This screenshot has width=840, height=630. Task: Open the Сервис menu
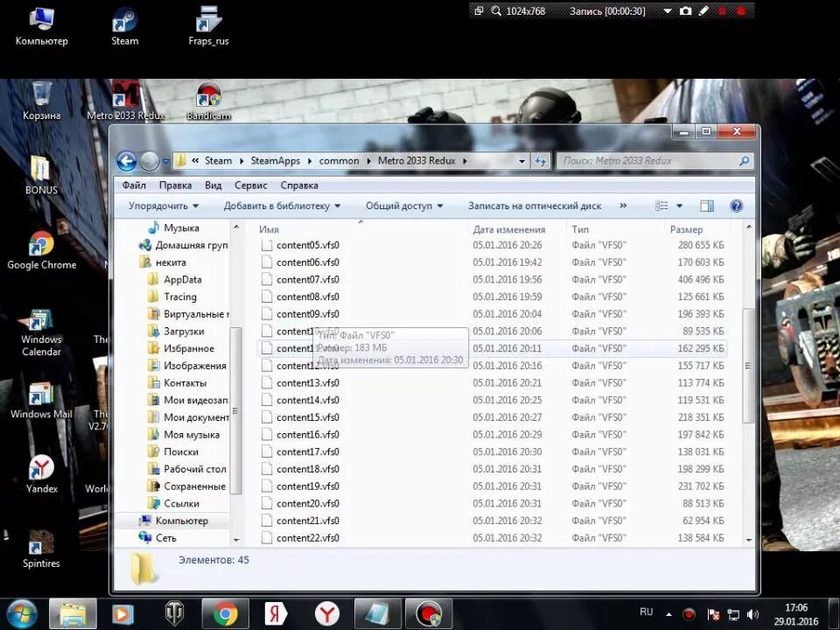coord(251,185)
